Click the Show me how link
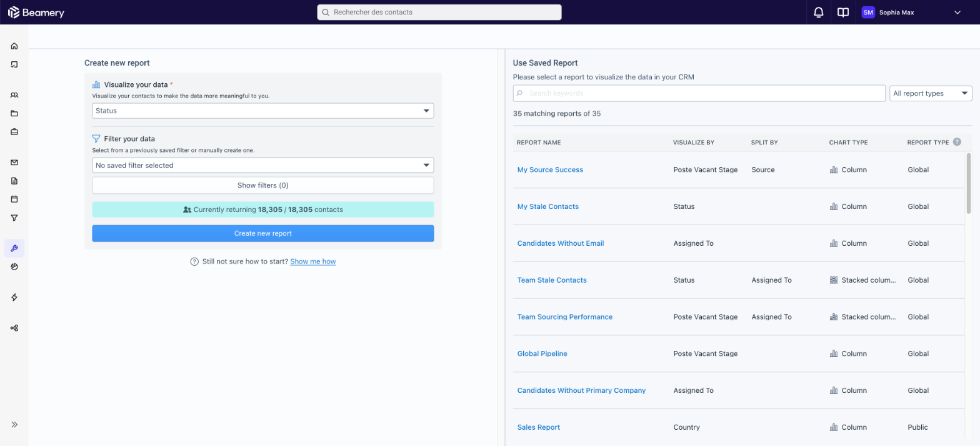 tap(313, 261)
